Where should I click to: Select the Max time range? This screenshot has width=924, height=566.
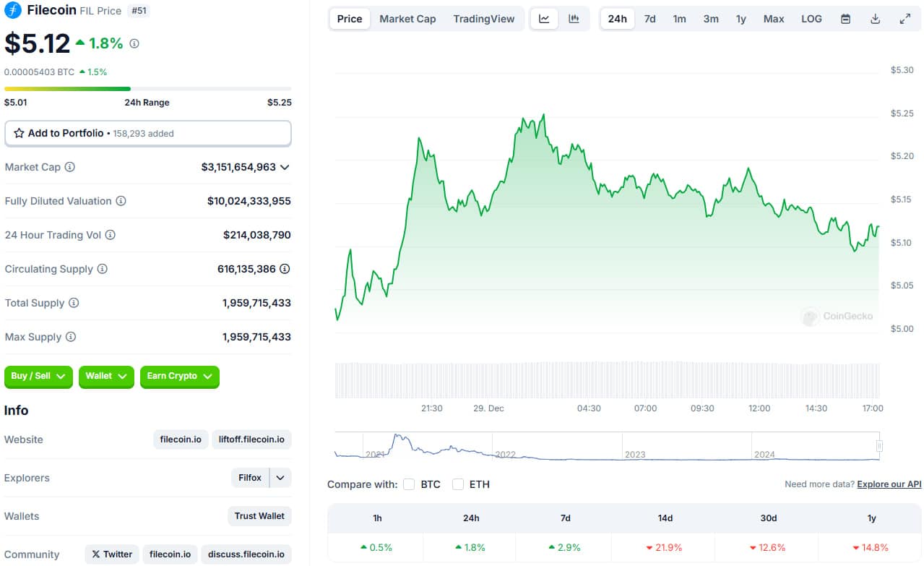pyautogui.click(x=774, y=19)
